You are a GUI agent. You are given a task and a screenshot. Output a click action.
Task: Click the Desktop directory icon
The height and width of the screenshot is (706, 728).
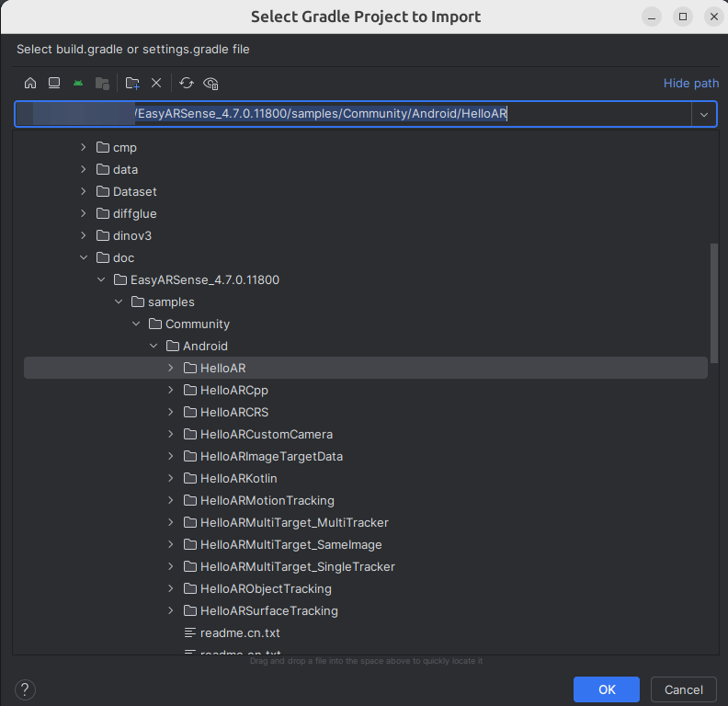coord(54,83)
